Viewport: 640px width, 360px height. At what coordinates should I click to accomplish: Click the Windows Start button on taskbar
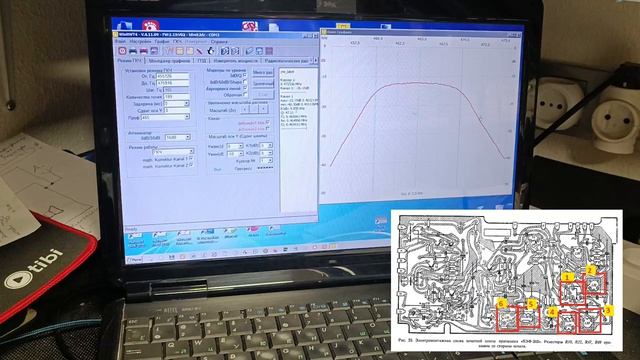(x=135, y=260)
